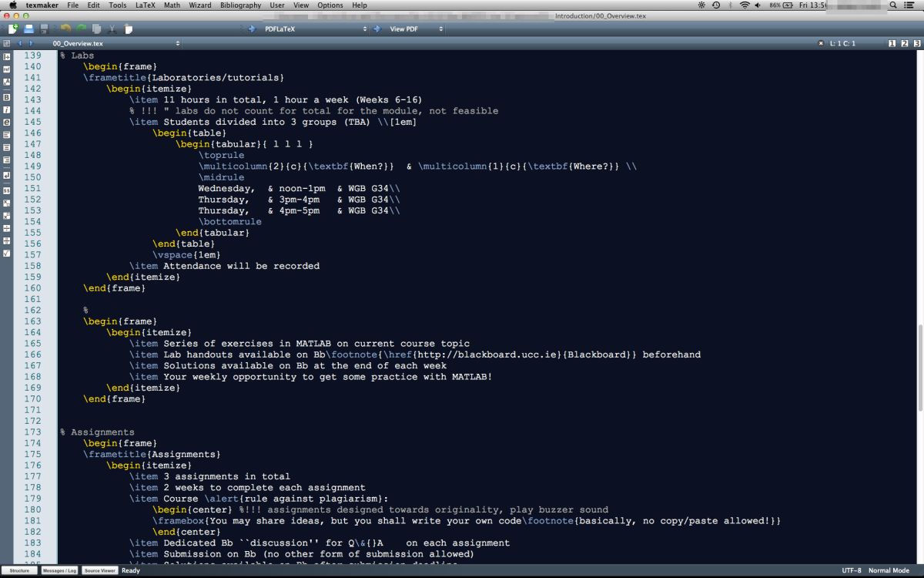
Task: Open Spotlight search in the menu bar
Action: (x=893, y=5)
